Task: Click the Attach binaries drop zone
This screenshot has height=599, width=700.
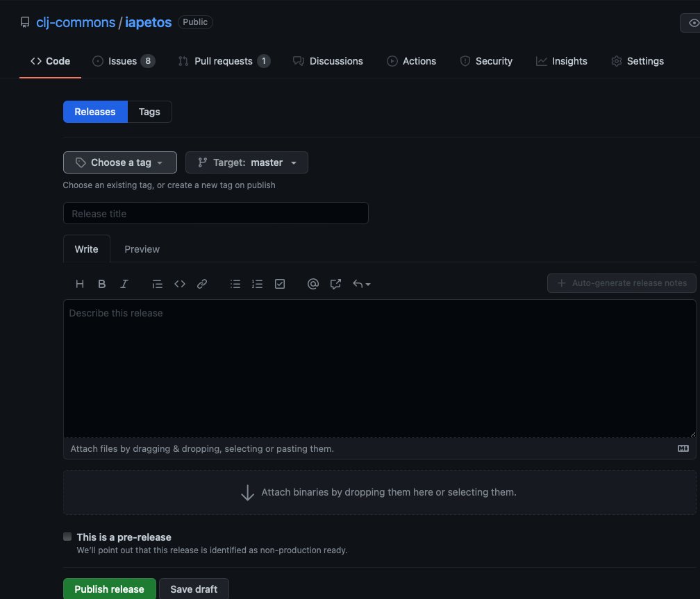Action: click(379, 492)
